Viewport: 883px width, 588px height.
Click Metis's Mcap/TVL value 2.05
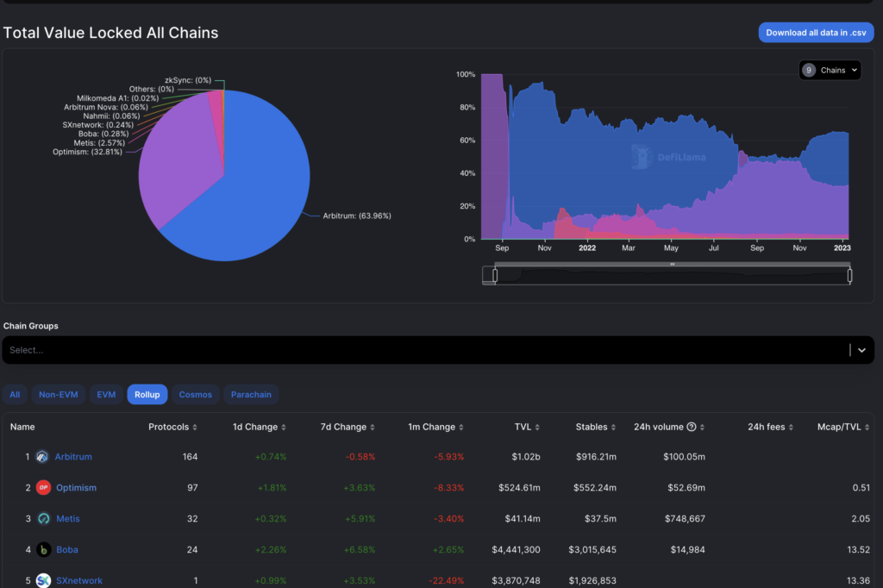861,519
